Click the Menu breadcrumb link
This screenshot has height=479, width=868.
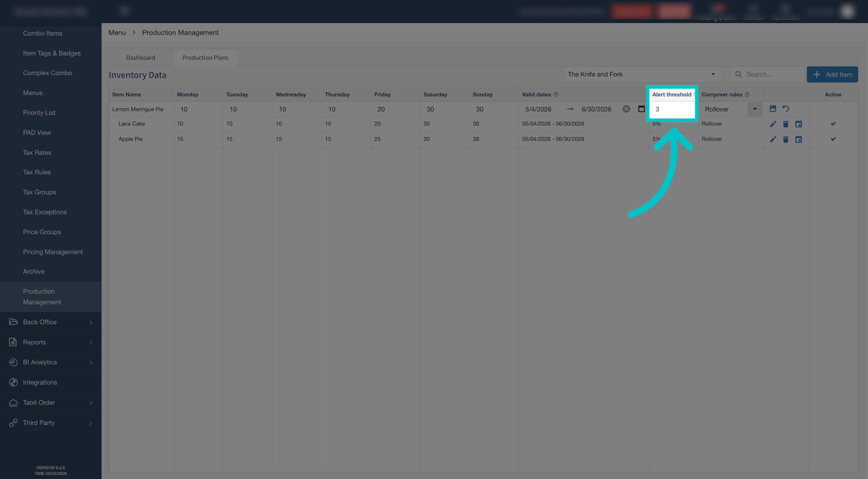(117, 33)
